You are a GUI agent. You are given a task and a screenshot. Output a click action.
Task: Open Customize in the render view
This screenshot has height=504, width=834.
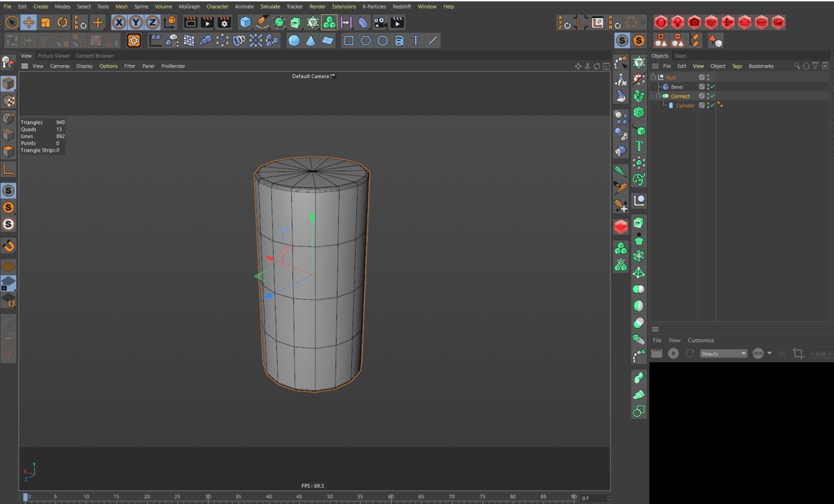tap(700, 341)
